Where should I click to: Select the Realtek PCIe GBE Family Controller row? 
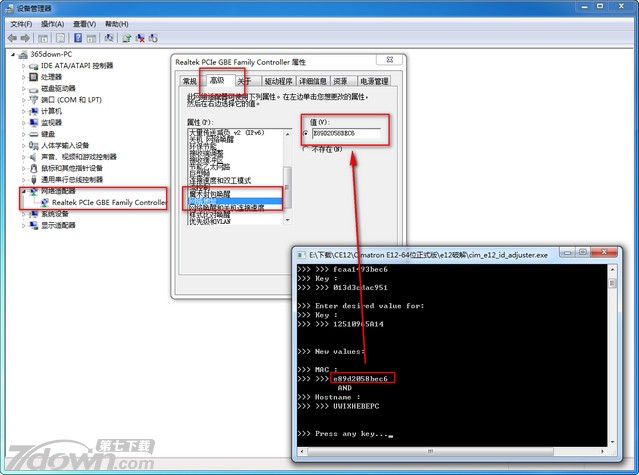pyautogui.click(x=109, y=202)
